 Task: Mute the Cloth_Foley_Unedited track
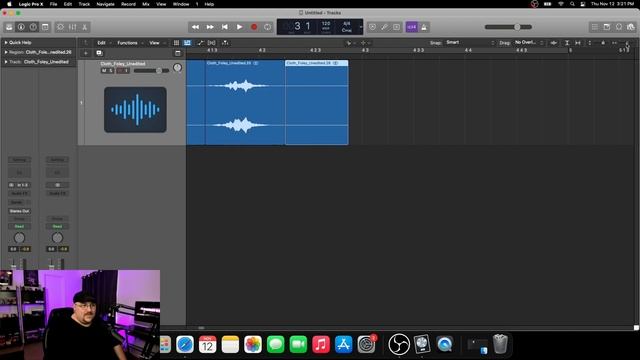tap(104, 71)
